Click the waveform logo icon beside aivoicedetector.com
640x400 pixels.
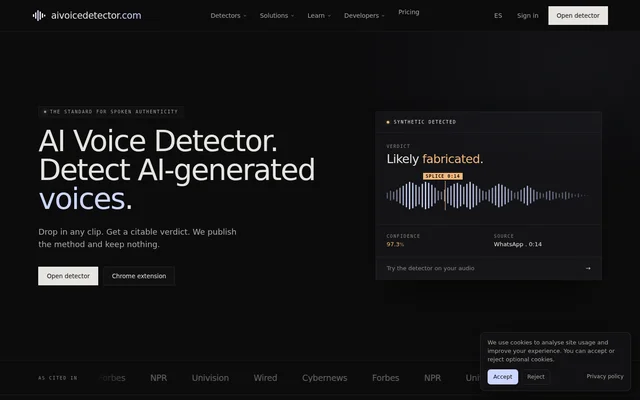point(39,16)
